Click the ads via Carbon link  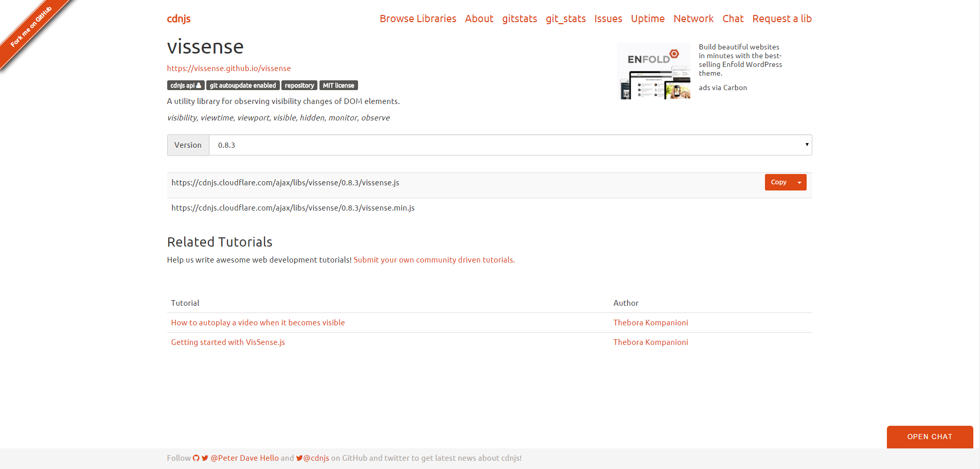[723, 88]
